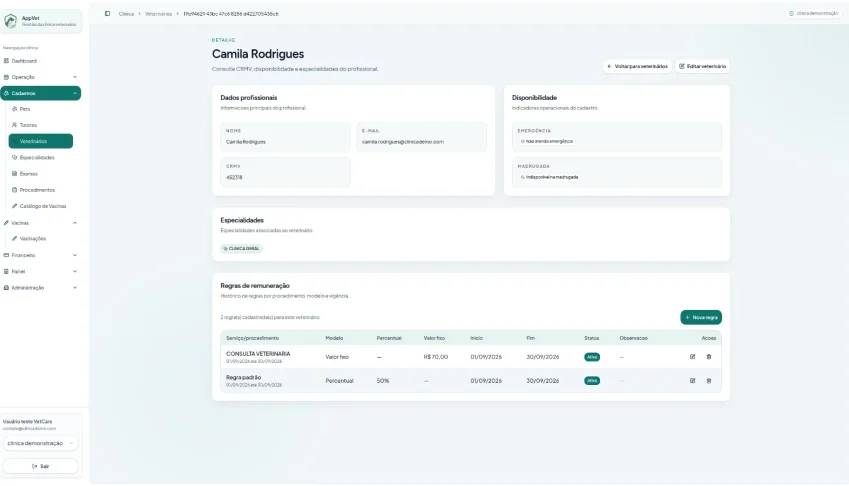Viewport: 849px width, 486px height.
Task: Click the e-mail camila.rodrigues@clinicademo.com
Action: pyautogui.click(x=403, y=142)
